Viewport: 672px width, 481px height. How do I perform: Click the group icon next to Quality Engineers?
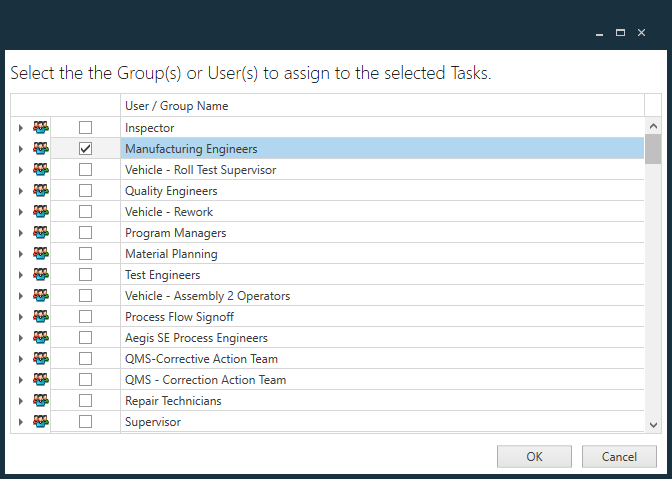click(x=40, y=191)
